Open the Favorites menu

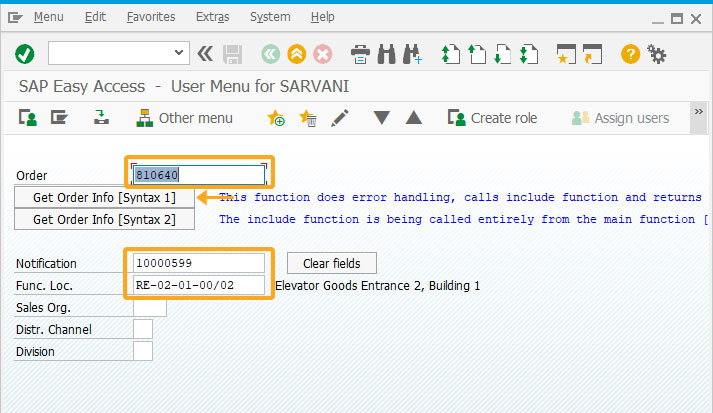(151, 17)
